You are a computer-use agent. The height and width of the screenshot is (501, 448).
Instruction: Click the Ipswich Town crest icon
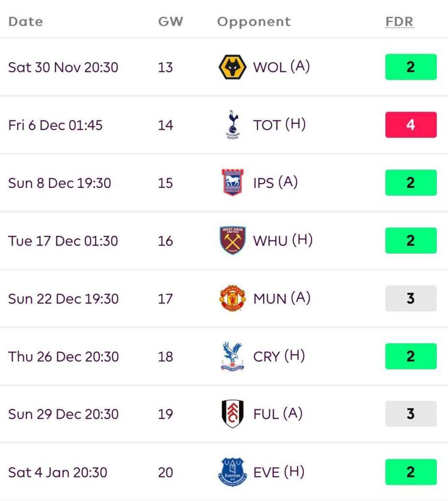(232, 182)
